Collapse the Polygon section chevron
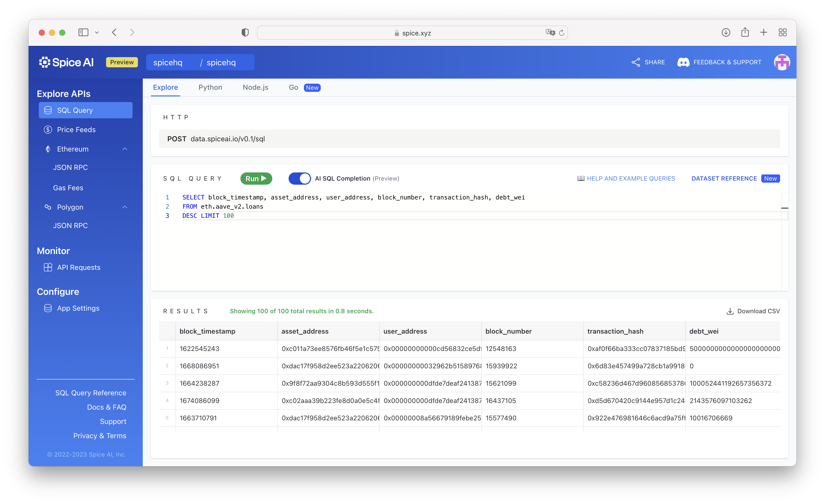The height and width of the screenshot is (504, 825). (125, 207)
